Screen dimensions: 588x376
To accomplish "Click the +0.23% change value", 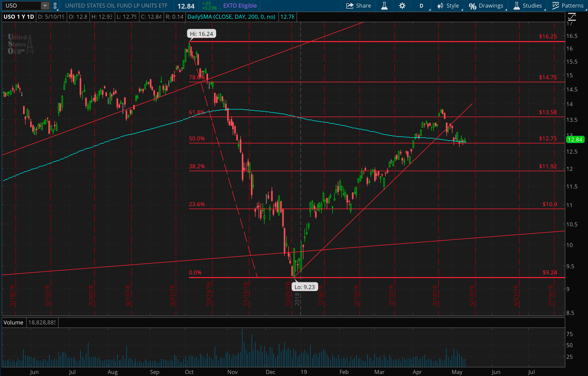I will click(x=209, y=8).
